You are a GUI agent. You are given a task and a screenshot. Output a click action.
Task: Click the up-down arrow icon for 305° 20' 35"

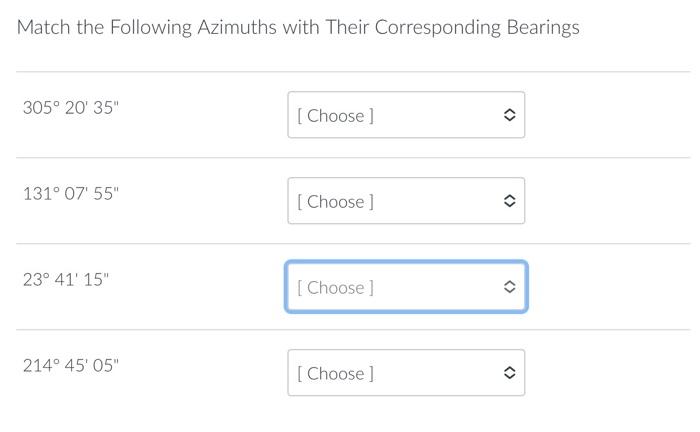pyautogui.click(x=508, y=116)
